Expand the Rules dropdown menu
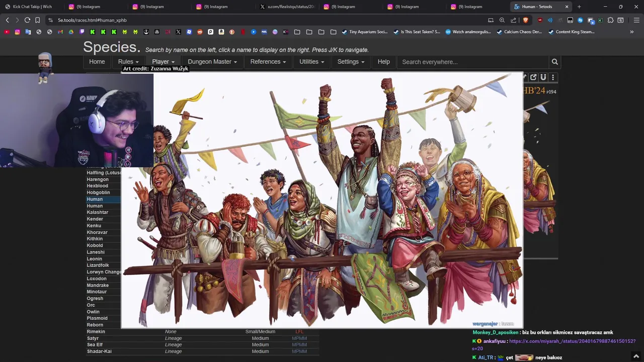The height and width of the screenshot is (362, 644). (x=128, y=62)
